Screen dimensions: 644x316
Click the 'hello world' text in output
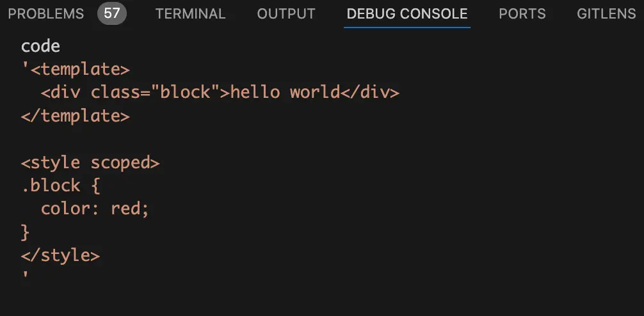pyautogui.click(x=285, y=92)
